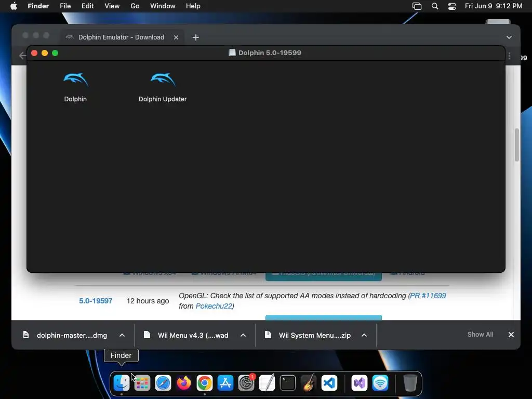This screenshot has width=532, height=399.
Task: Open the Finder menu
Action: 38,6
